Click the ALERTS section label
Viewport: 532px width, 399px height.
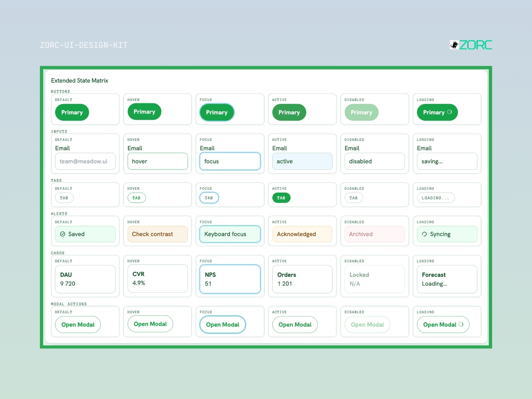(x=59, y=214)
